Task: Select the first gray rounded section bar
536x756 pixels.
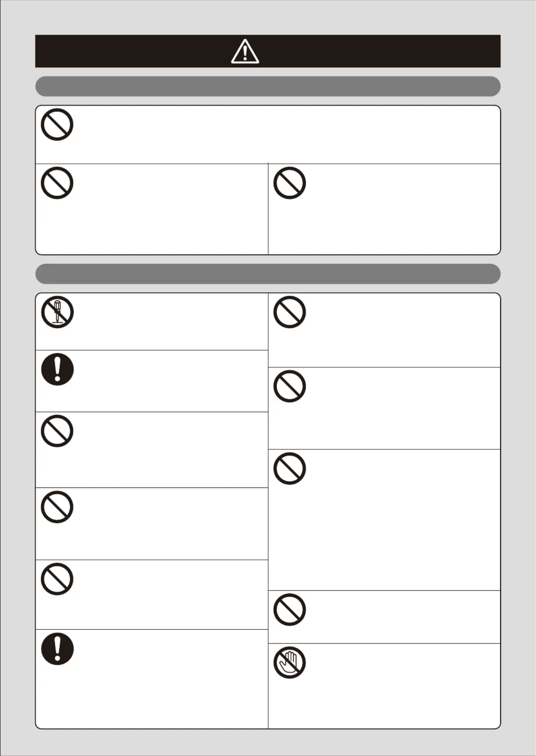Action: pos(268,86)
